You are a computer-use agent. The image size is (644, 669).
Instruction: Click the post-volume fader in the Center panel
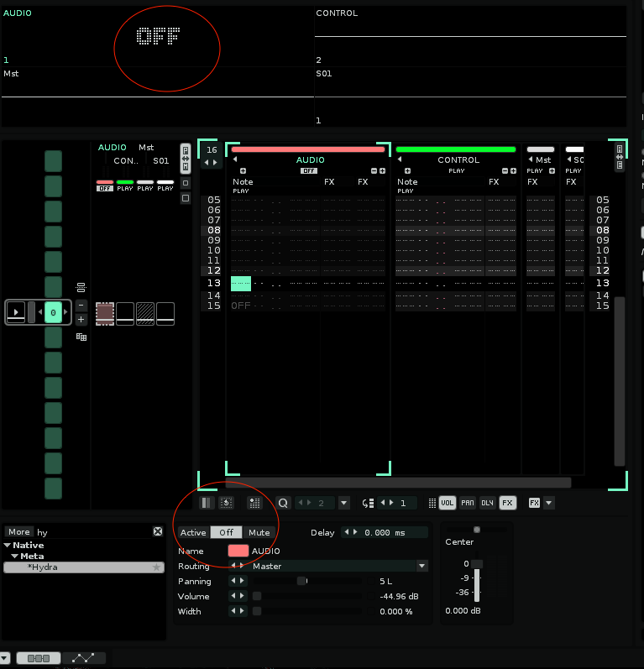click(477, 564)
